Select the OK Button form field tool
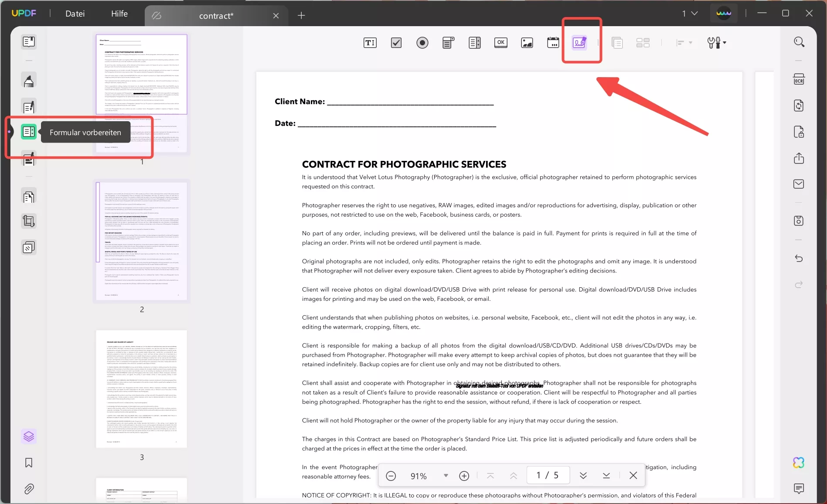Screen dimensions: 827x504 point(501,43)
